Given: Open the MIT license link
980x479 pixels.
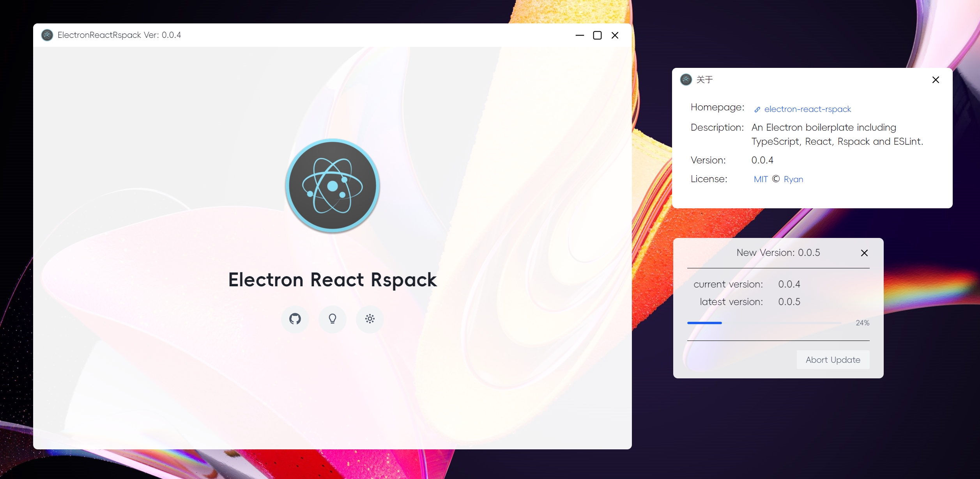Looking at the screenshot, I should pos(761,179).
